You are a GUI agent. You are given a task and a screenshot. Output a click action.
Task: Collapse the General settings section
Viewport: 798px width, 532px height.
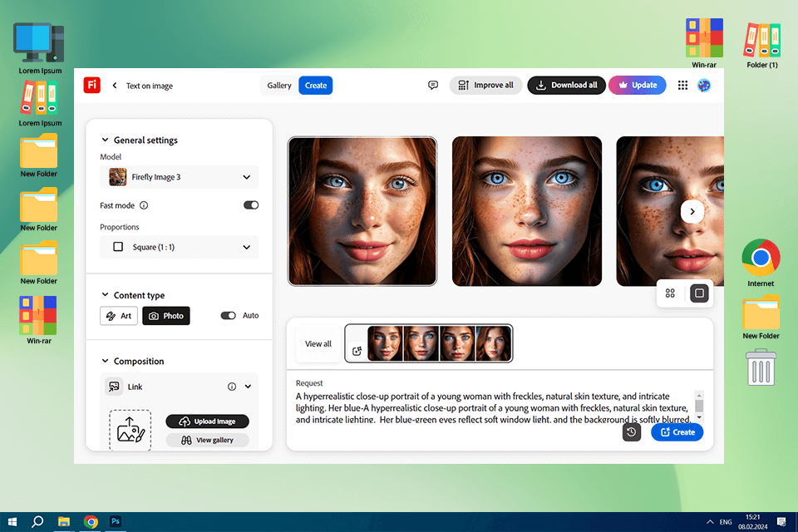coord(105,140)
